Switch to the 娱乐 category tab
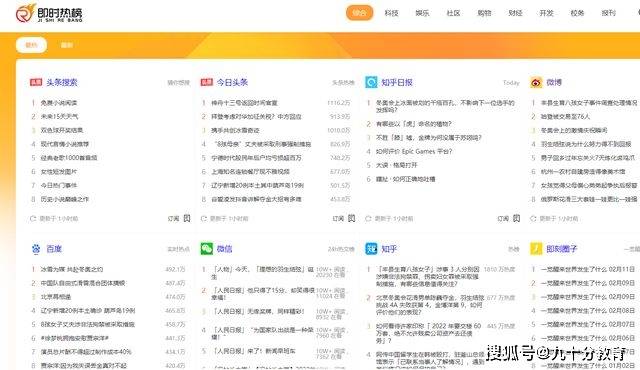 [x=422, y=13]
